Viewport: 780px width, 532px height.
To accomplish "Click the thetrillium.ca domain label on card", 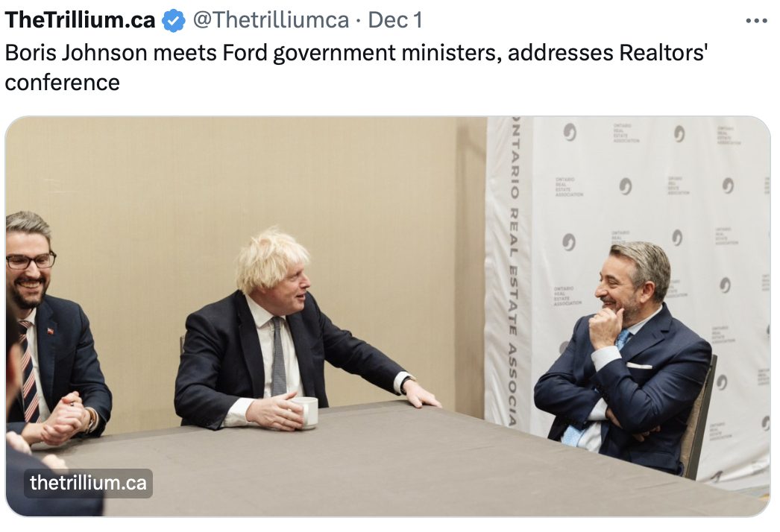I will coord(88,483).
